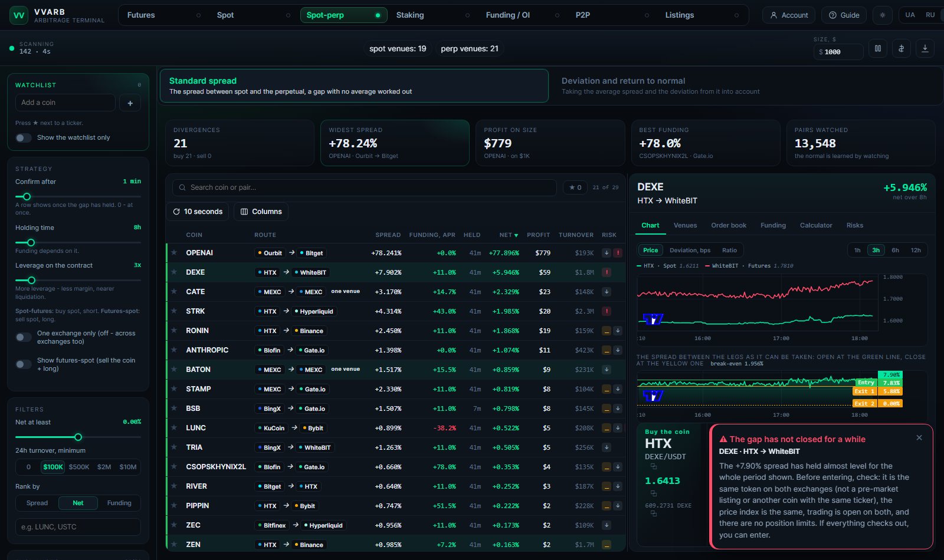944x560 pixels.
Task: Open the Account button
Action: pos(789,15)
